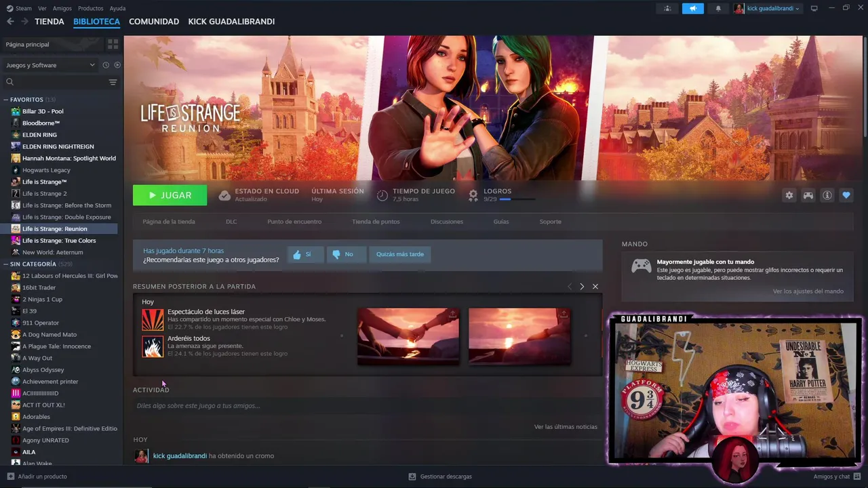The image size is (868, 488).
Task: Open the notifications bell
Action: (x=718, y=8)
